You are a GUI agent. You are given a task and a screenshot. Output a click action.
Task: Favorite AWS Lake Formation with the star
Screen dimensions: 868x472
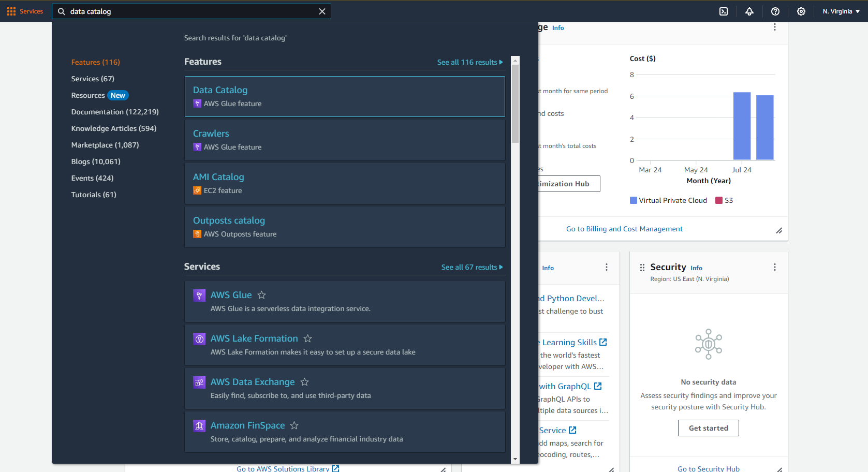pos(308,338)
